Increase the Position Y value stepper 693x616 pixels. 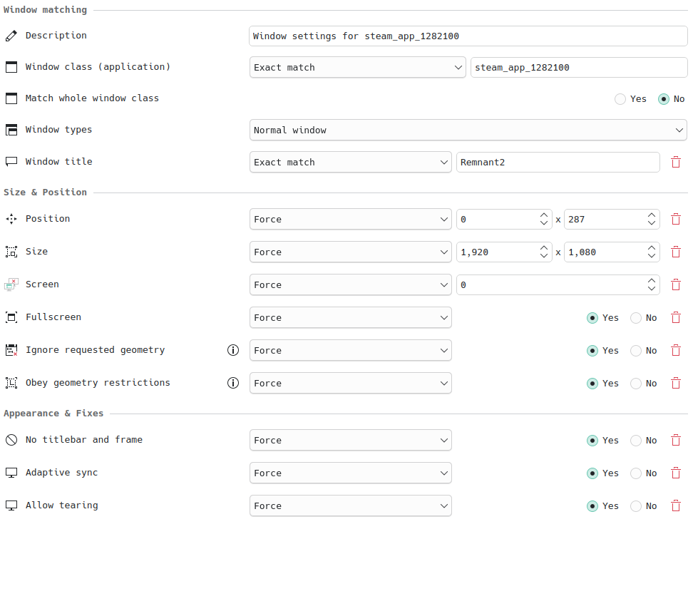coord(652,215)
